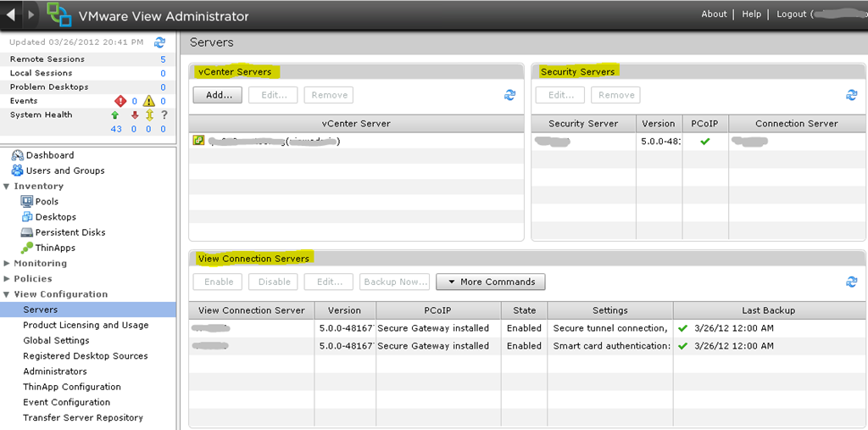This screenshot has width=868, height=430.
Task: Click the red error events icon
Action: pos(120,101)
